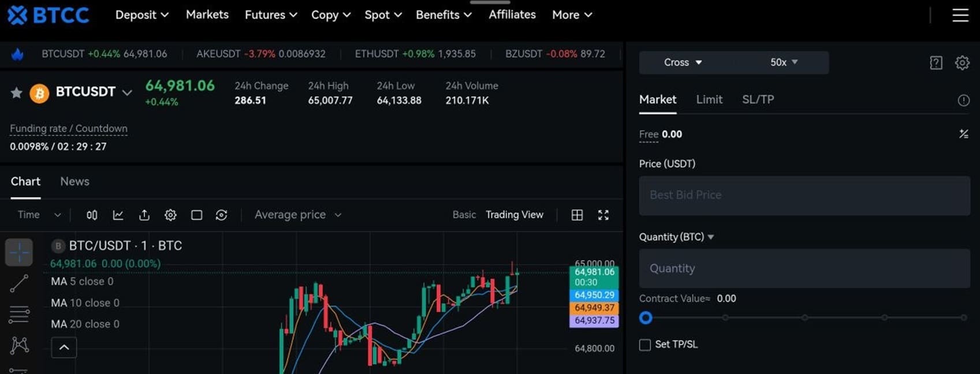Click the MA 5 close indicator label
Screen dimensions: 980x374
coord(82,282)
